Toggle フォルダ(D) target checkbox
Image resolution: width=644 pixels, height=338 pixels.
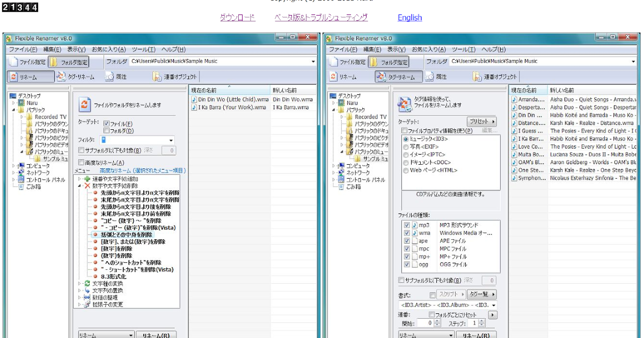click(106, 130)
